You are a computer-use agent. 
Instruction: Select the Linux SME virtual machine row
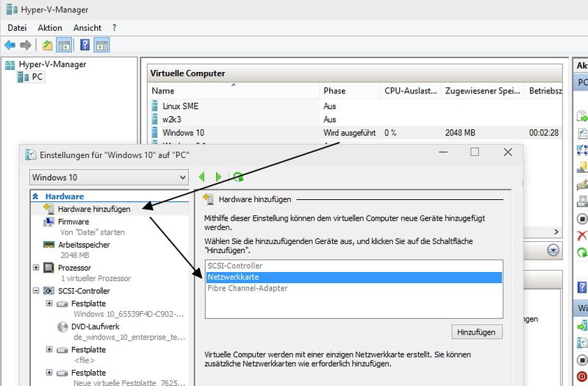[x=355, y=106]
